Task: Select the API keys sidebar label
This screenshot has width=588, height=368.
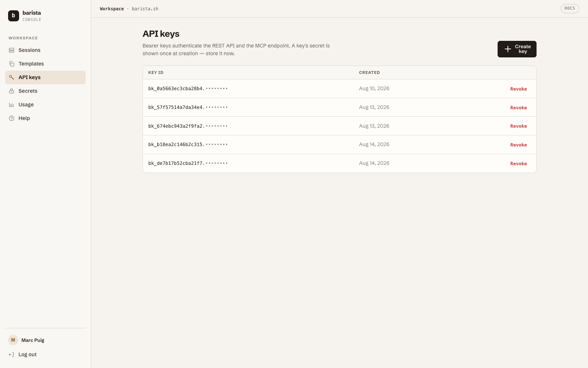Action: click(x=30, y=77)
